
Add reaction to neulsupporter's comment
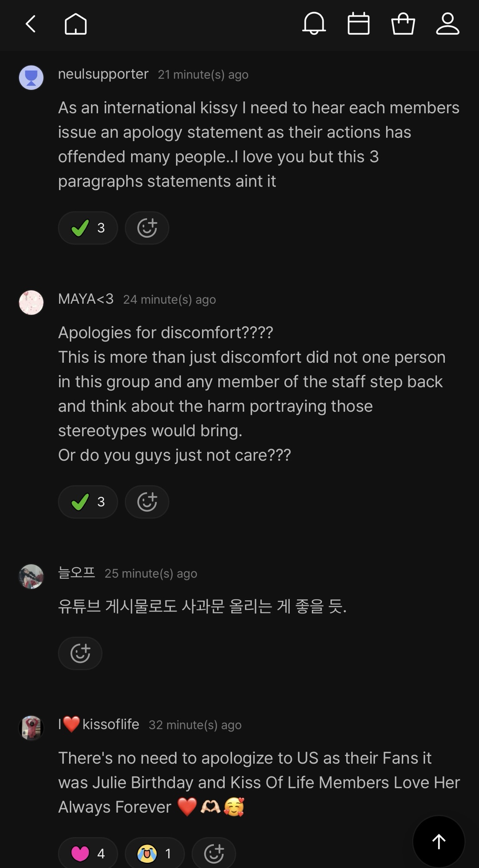tap(147, 228)
